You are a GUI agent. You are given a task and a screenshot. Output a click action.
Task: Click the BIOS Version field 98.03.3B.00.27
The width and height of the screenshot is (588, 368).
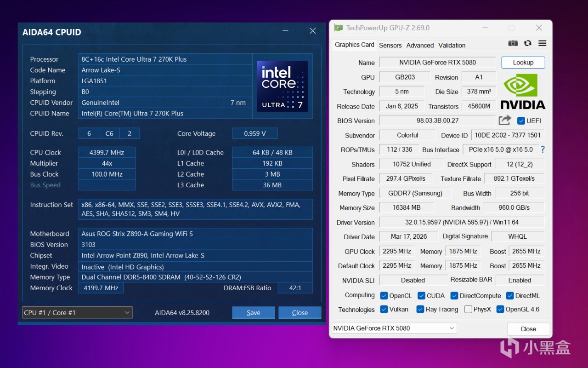coord(437,121)
